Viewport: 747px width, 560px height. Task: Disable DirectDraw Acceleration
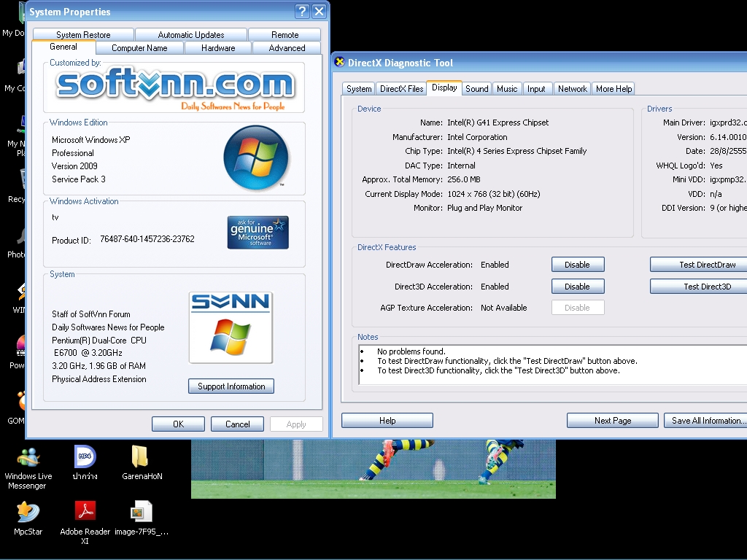[578, 264]
